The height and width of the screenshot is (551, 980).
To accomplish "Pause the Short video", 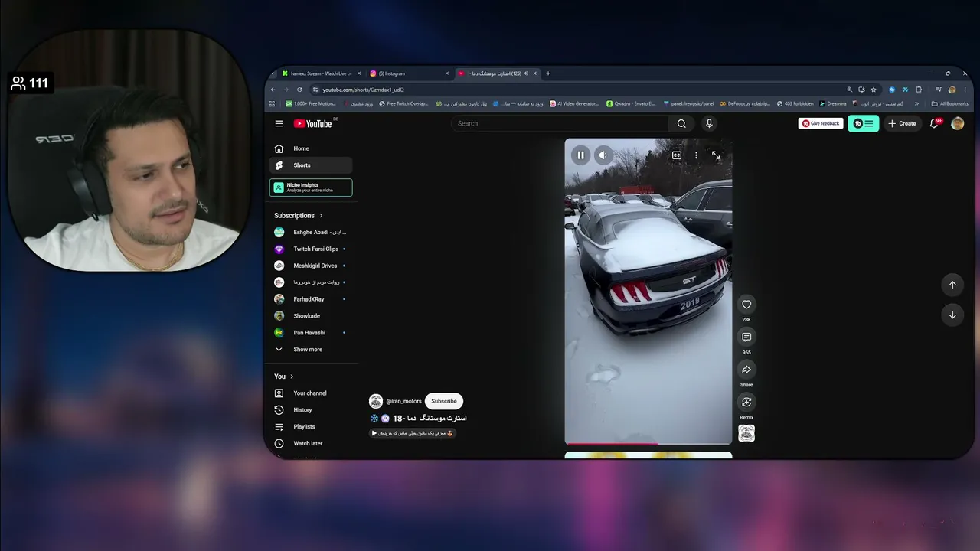I will click(580, 155).
